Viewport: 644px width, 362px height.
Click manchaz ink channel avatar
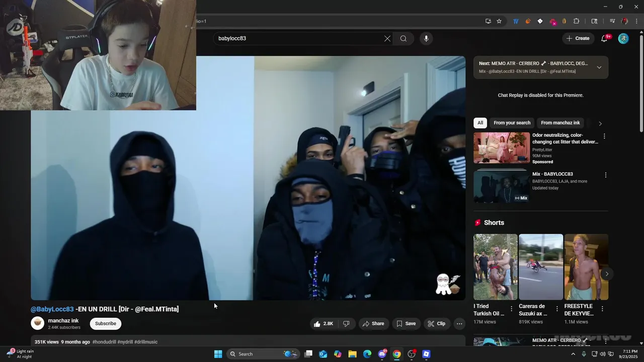[37, 323]
